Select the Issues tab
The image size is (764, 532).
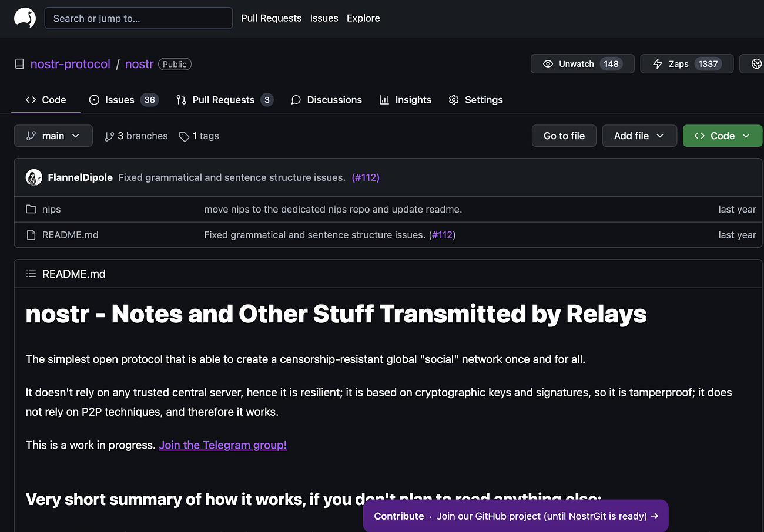[123, 100]
